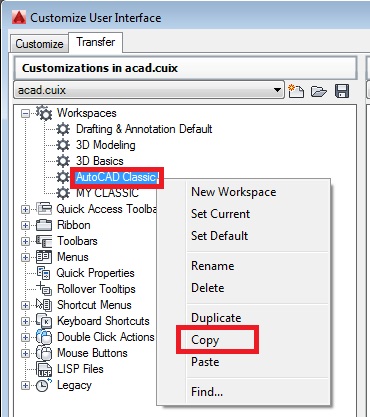Open the acad.cuix file dropdown
This screenshot has width=370, height=417.
[149, 90]
